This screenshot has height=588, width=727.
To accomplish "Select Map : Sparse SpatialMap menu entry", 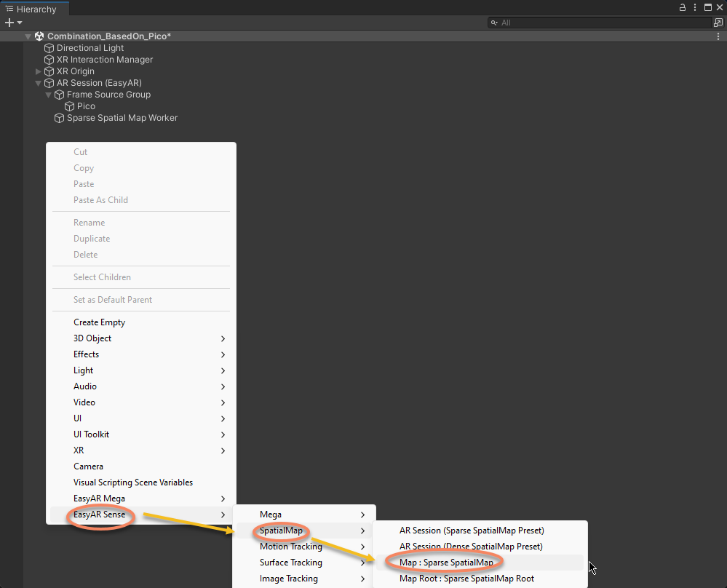I will (446, 563).
